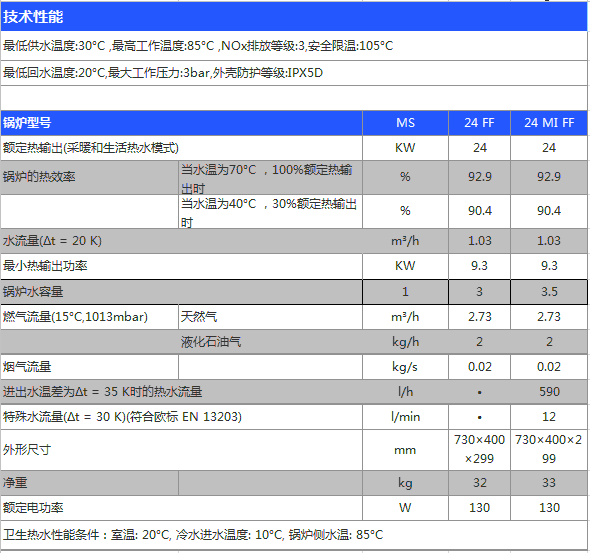Select the MS column header cell
The width and height of the screenshot is (590, 553).
click(405, 123)
